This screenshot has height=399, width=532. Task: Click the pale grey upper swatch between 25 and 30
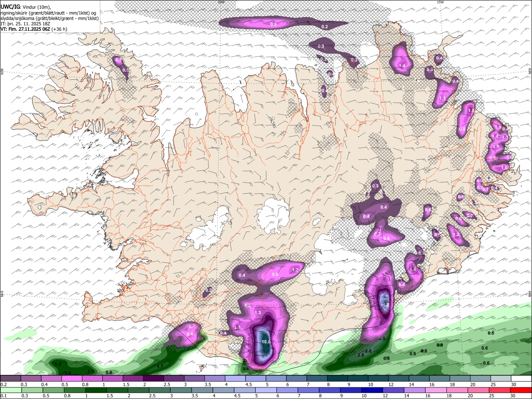pos(500,379)
